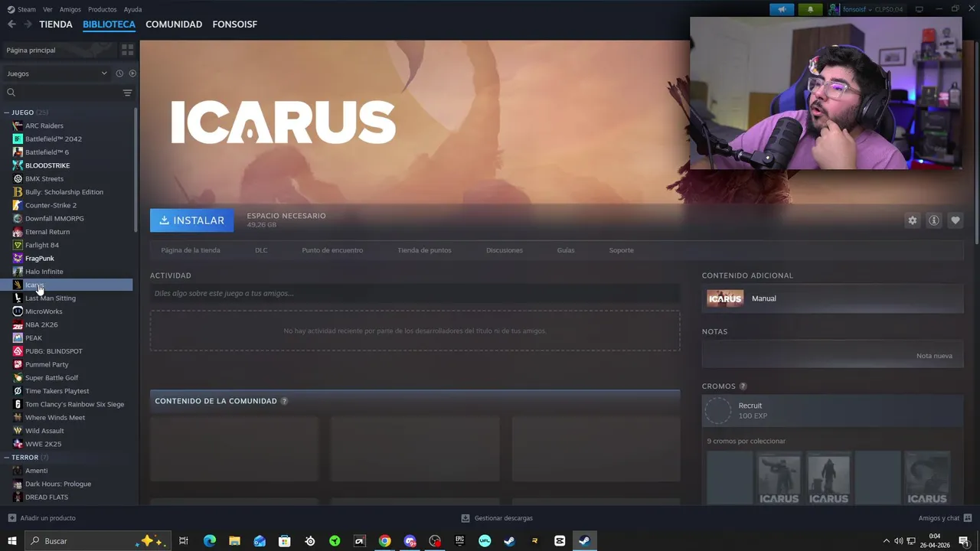Image resolution: width=980 pixels, height=551 pixels.
Task: Open the BIBLIOTECA tab
Action: [x=109, y=24]
